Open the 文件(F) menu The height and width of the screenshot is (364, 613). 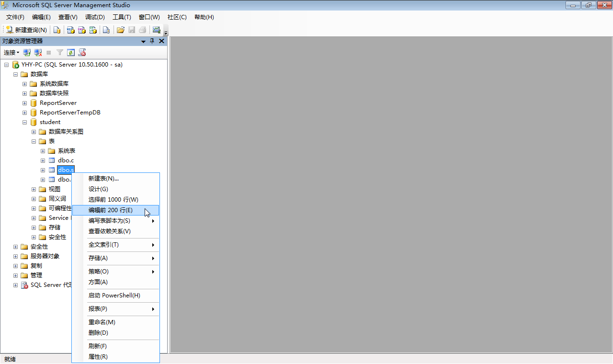tap(15, 17)
